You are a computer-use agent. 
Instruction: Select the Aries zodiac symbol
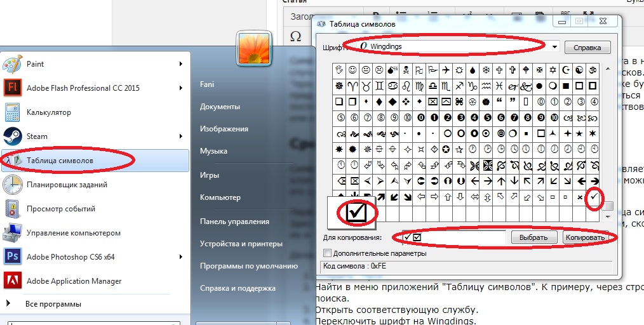tap(352, 86)
